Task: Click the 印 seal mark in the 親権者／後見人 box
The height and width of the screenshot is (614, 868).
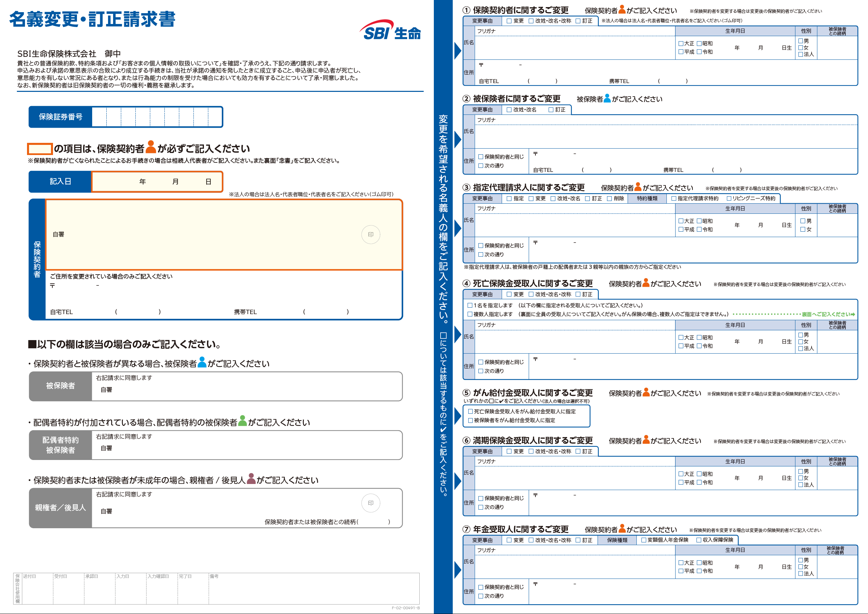Action: [x=371, y=503]
